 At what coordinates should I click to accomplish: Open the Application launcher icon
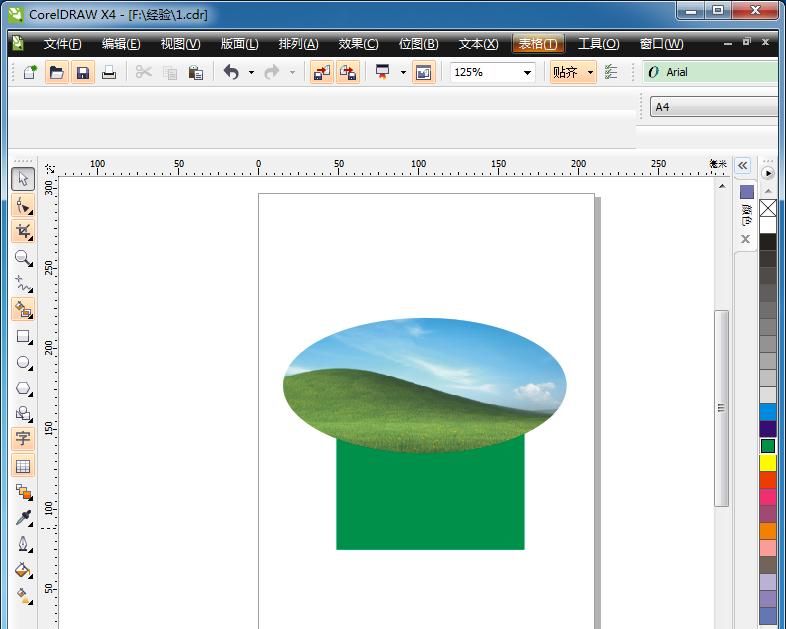tap(382, 73)
